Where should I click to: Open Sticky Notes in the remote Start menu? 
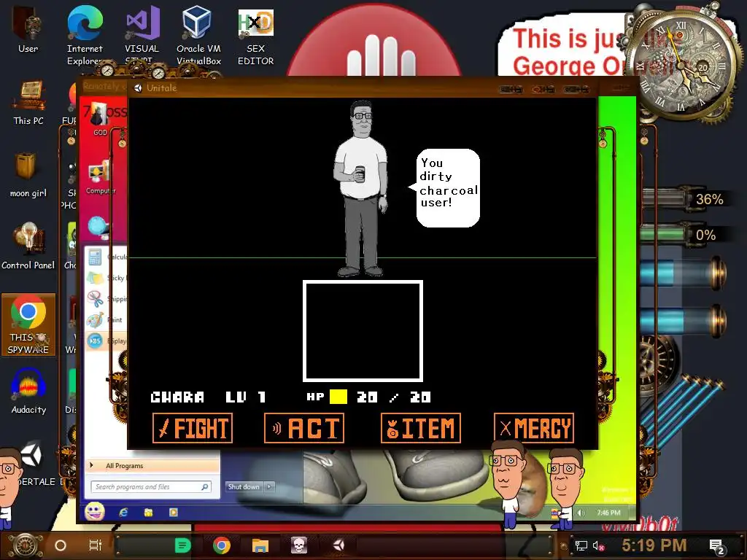tap(107, 278)
